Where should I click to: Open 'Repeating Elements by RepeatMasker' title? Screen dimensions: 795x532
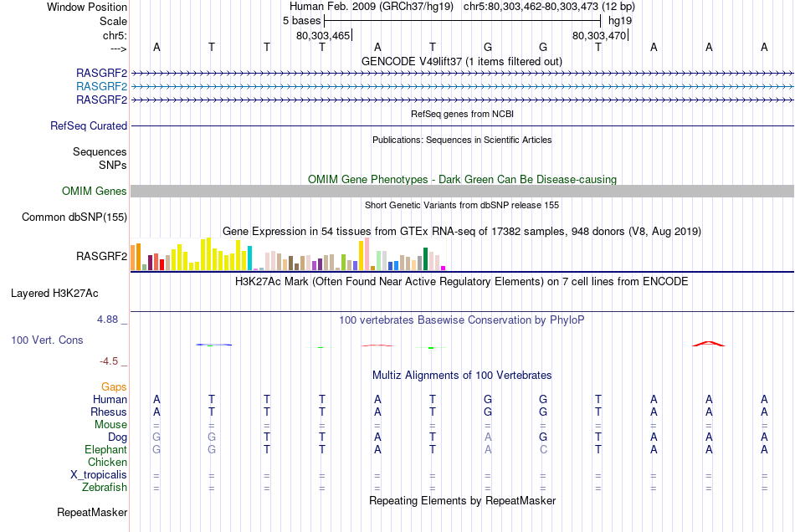462,501
